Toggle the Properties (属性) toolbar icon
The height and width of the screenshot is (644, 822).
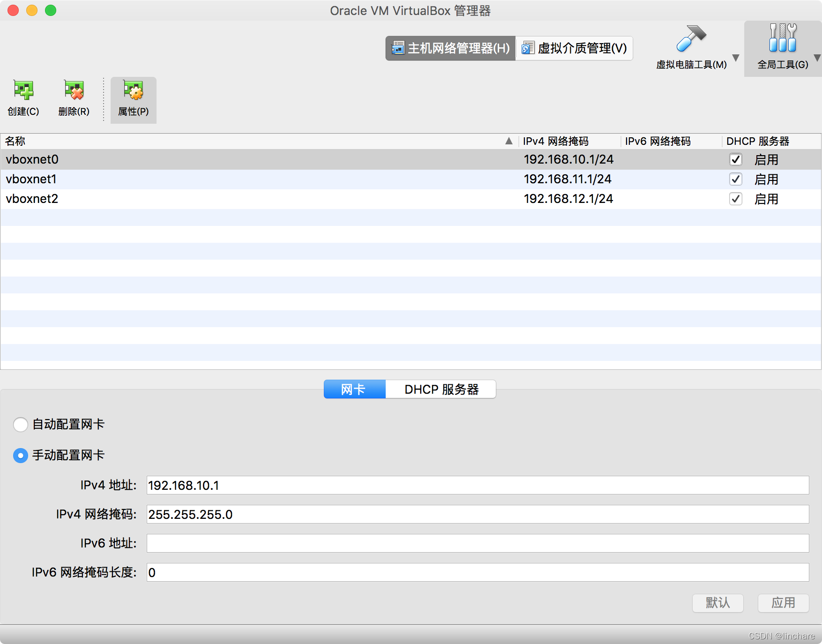pos(133,90)
